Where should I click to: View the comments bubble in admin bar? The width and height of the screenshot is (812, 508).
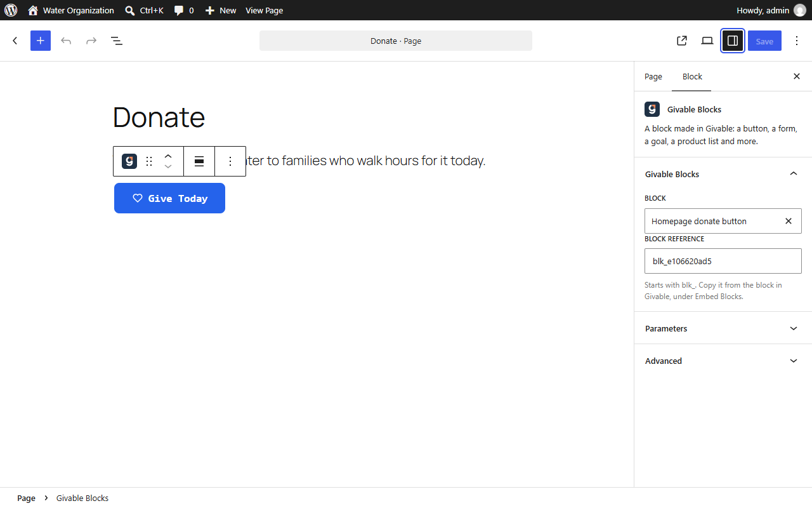(x=184, y=10)
